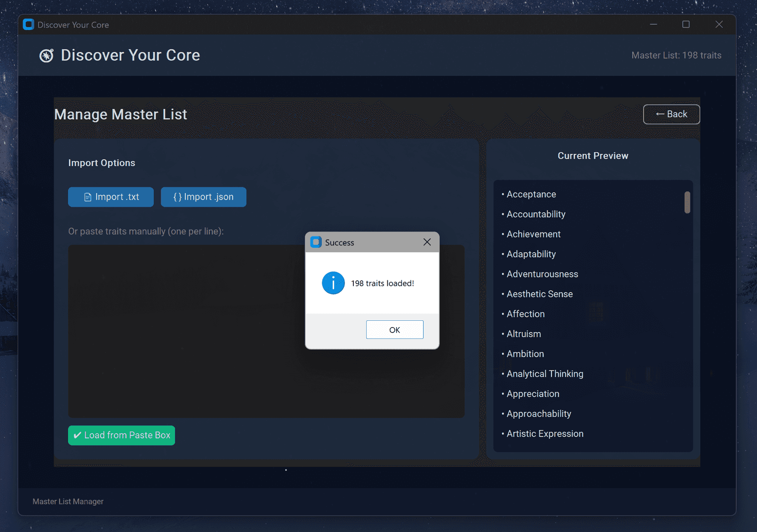Click the Discover Your Core compass logo
The image size is (757, 532).
pos(46,56)
